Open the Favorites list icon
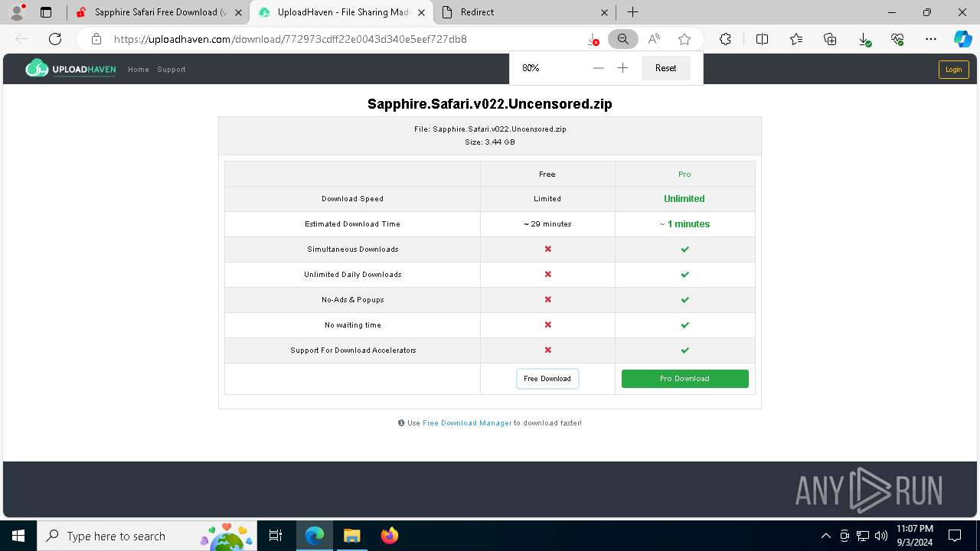Image resolution: width=980 pixels, height=551 pixels. (796, 39)
